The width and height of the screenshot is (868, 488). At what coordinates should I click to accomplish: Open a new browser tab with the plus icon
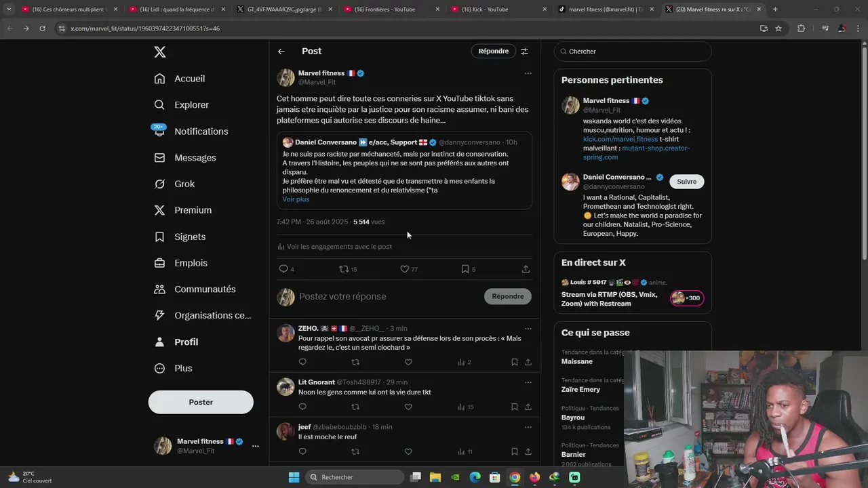click(775, 9)
